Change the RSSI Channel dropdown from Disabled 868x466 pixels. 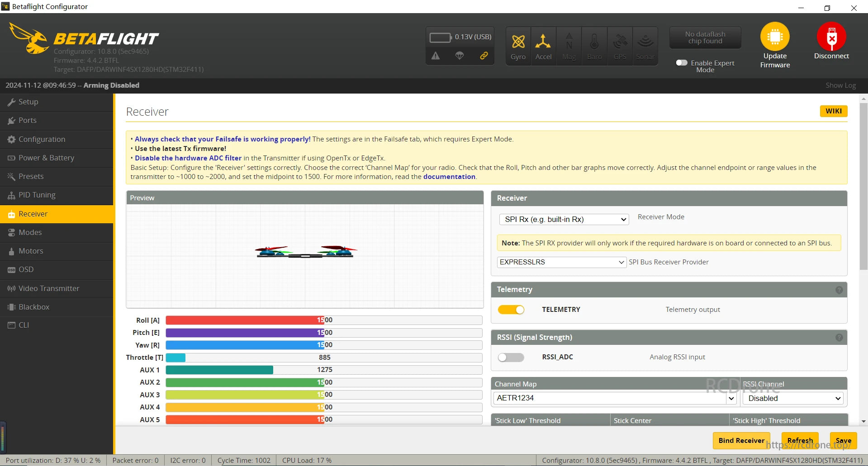pos(792,398)
